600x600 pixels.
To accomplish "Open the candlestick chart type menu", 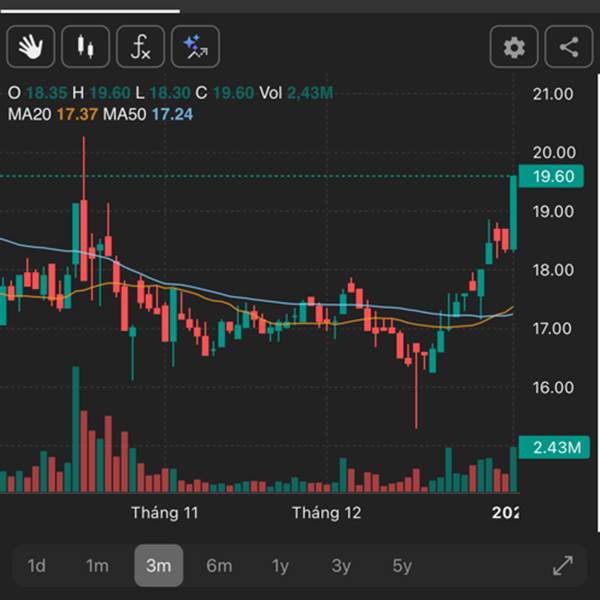I will (85, 47).
